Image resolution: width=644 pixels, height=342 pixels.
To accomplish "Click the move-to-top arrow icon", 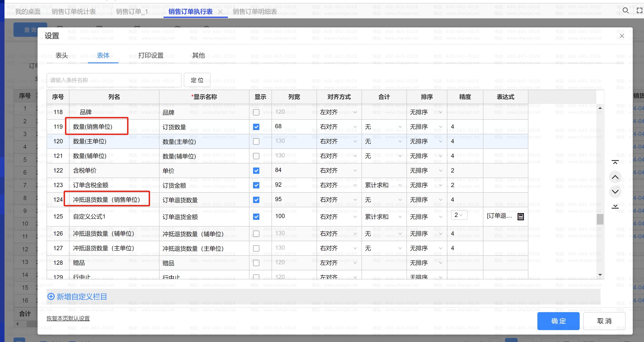I will pyautogui.click(x=615, y=162).
